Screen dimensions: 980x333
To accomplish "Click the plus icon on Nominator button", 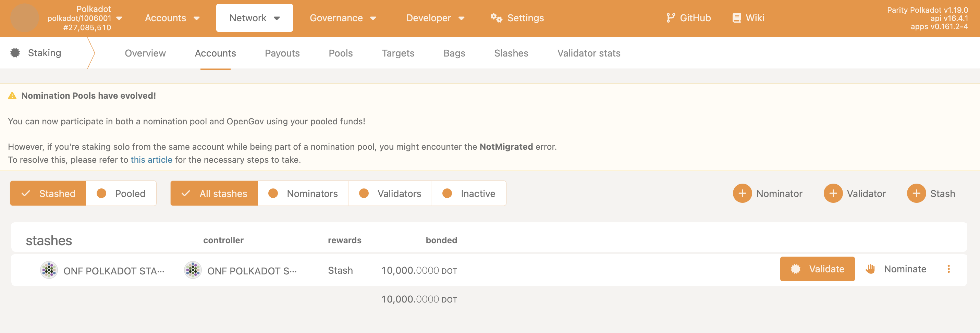I will (743, 193).
